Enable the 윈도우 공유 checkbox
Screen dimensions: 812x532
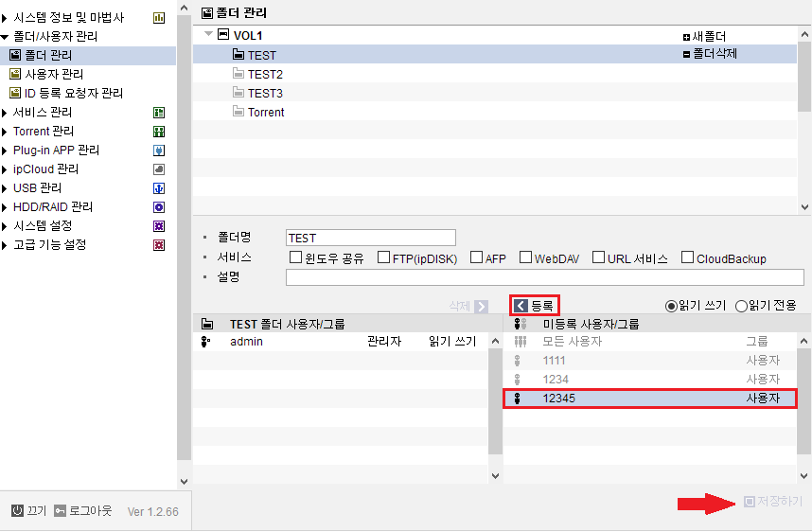tap(295, 257)
